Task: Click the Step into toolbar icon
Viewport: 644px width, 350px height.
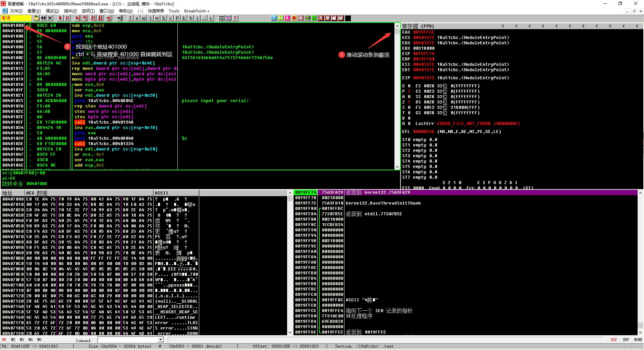Action: (x=78, y=18)
